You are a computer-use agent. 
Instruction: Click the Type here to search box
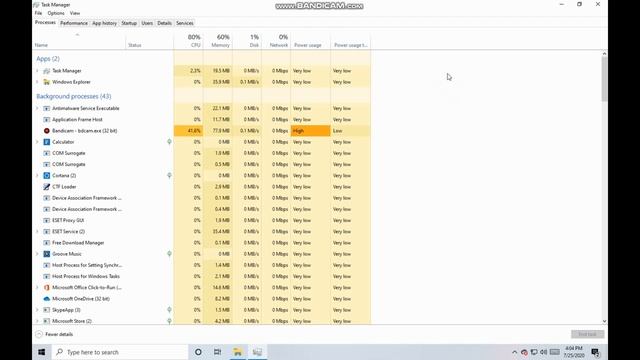point(120,352)
